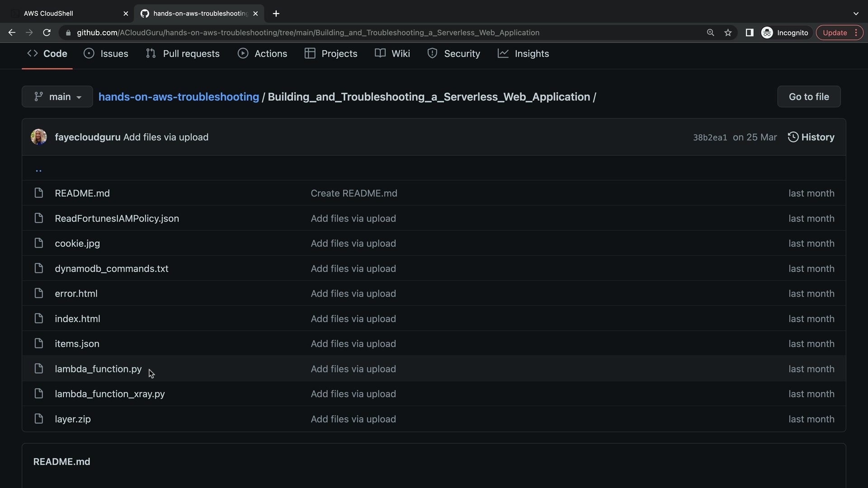Open commit hash 38b2ea1
868x488 pixels.
coord(710,137)
